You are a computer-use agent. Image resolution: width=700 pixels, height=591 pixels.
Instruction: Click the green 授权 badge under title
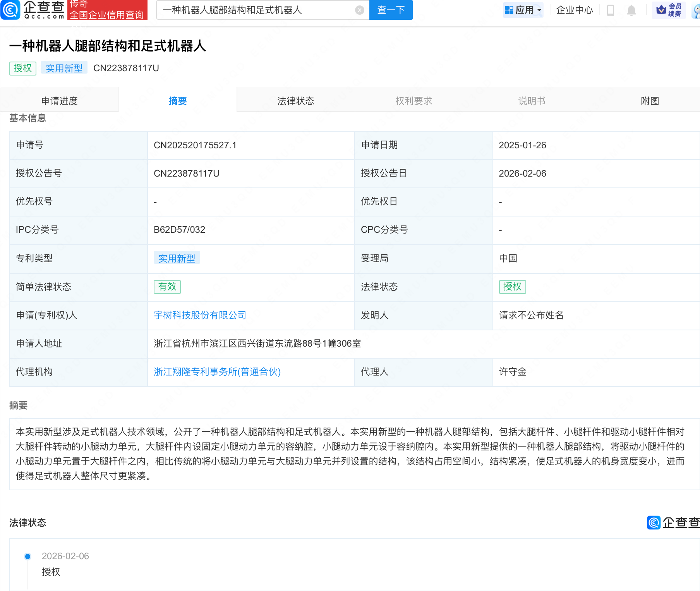point(22,68)
